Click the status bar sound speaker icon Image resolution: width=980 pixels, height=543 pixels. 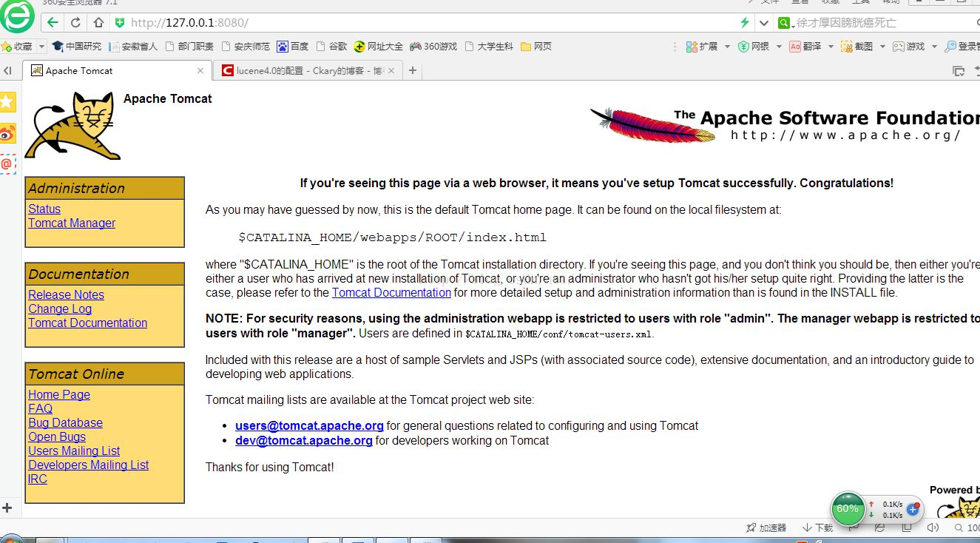point(933,527)
